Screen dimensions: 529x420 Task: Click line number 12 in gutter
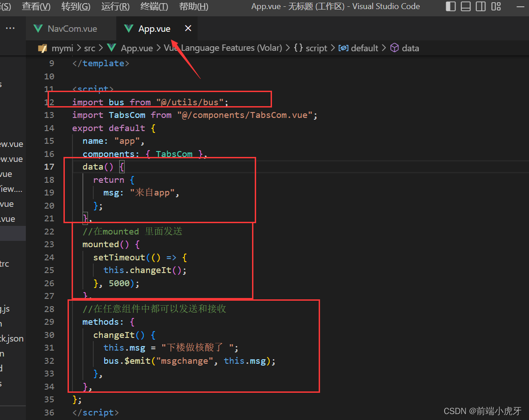tap(49, 103)
